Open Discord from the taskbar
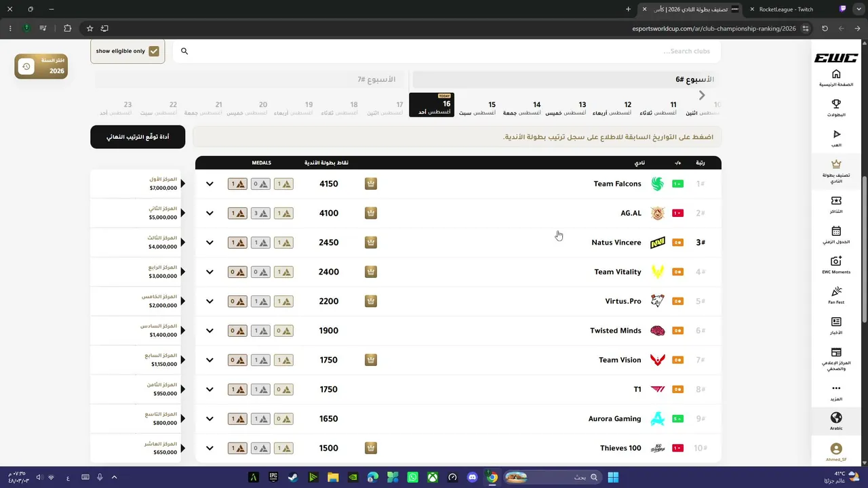Viewport: 868px width, 488px height. (473, 477)
